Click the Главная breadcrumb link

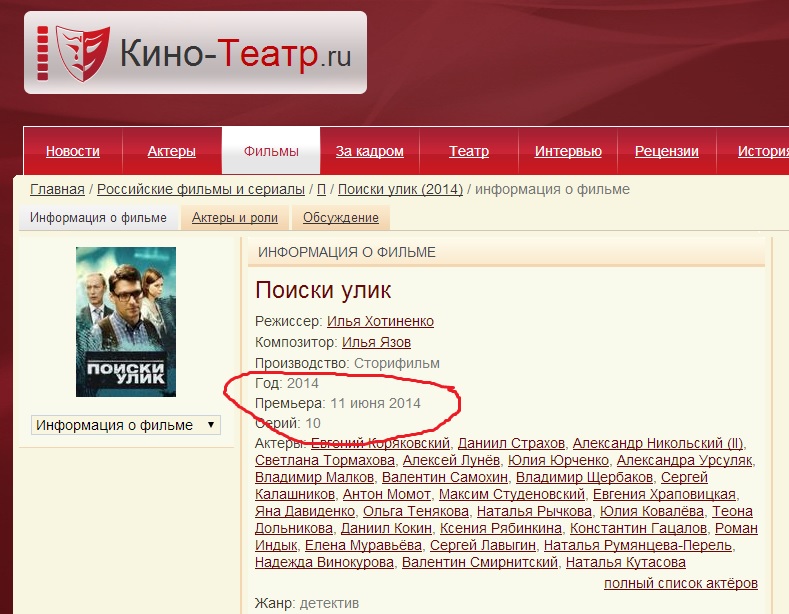pos(57,189)
